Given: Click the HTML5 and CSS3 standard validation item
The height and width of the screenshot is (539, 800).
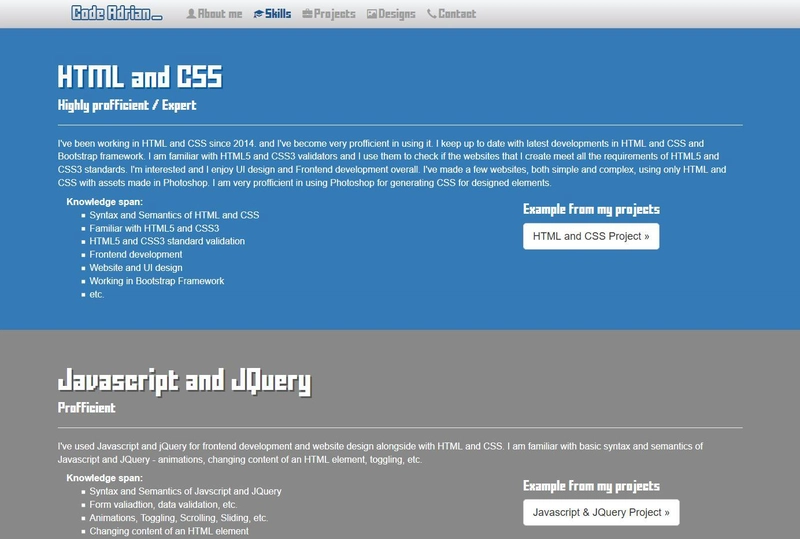Looking at the screenshot, I should [167, 241].
